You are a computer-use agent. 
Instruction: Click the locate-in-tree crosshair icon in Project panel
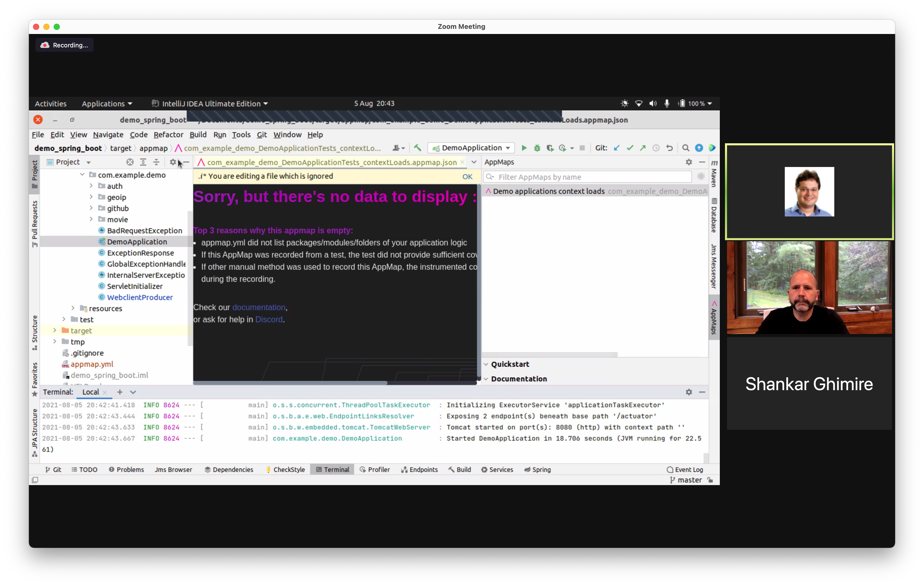[130, 162]
